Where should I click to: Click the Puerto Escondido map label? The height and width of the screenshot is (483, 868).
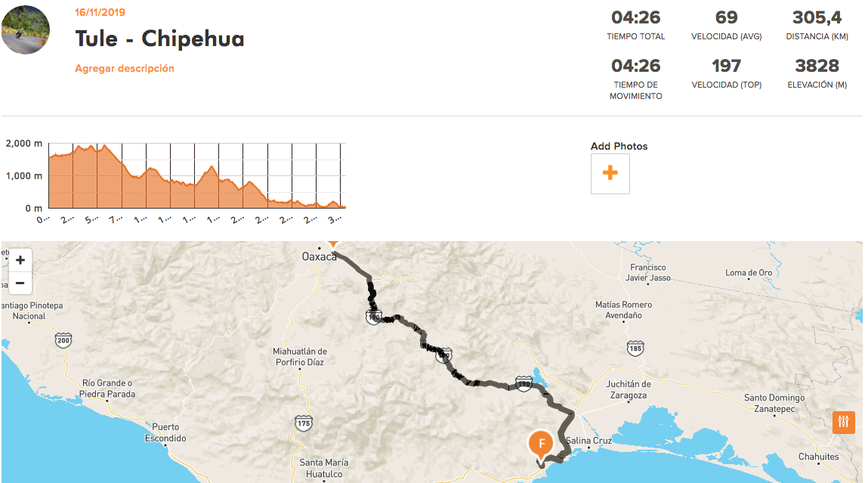(x=165, y=432)
